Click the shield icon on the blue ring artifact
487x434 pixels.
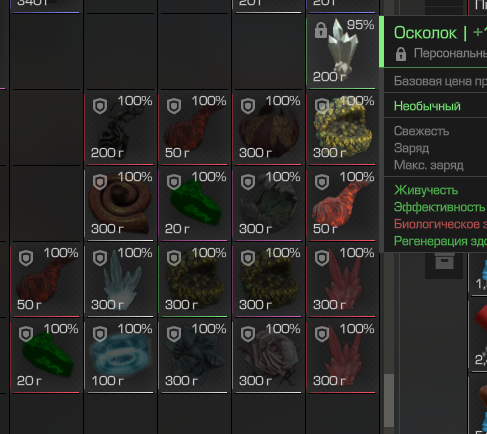click(100, 334)
